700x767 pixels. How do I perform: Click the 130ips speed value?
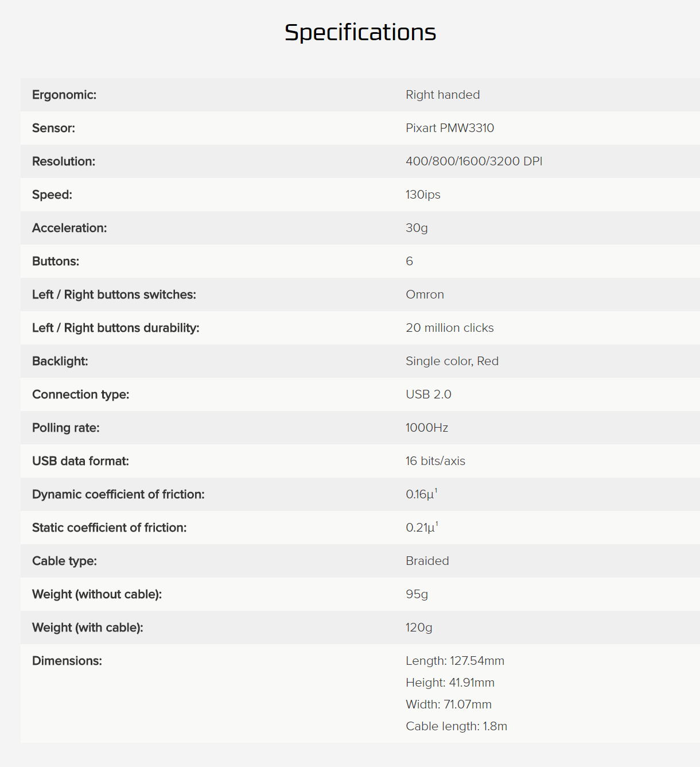[x=423, y=195]
